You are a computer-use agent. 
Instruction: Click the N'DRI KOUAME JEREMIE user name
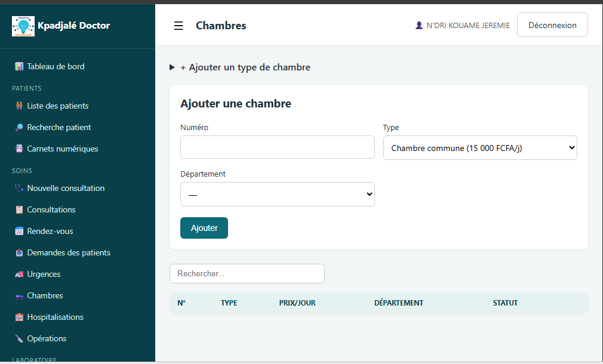pyautogui.click(x=468, y=26)
